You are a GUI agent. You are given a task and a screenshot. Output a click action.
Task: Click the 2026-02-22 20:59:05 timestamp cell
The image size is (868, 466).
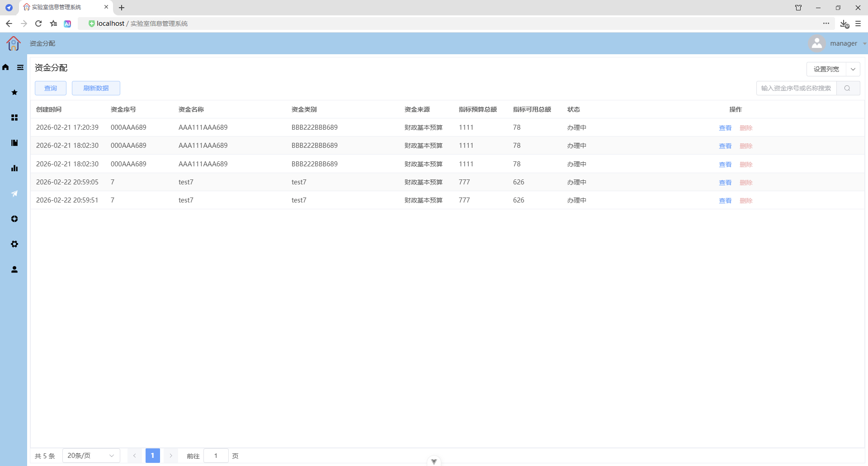pyautogui.click(x=67, y=182)
